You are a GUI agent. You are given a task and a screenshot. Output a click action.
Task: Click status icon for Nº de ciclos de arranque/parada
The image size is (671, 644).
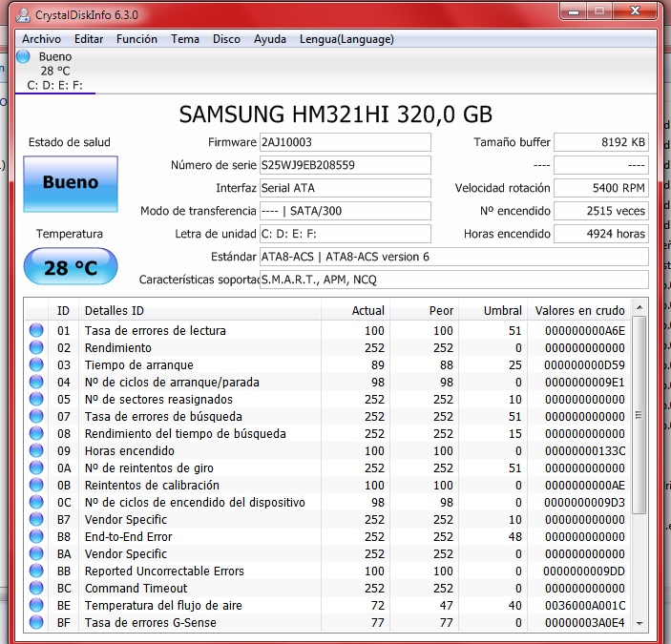(36, 382)
